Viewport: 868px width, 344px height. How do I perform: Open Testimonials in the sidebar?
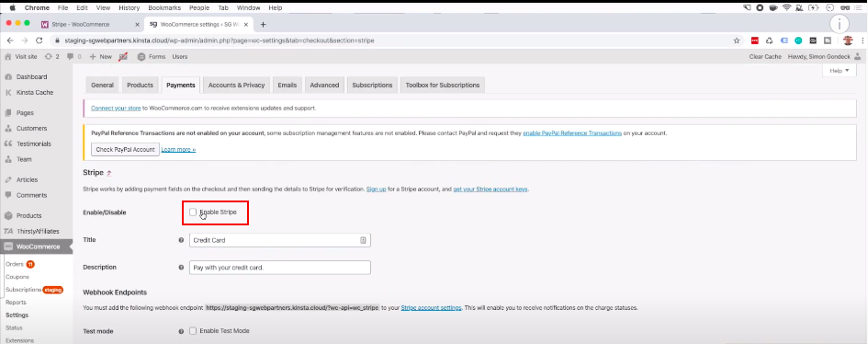click(33, 143)
